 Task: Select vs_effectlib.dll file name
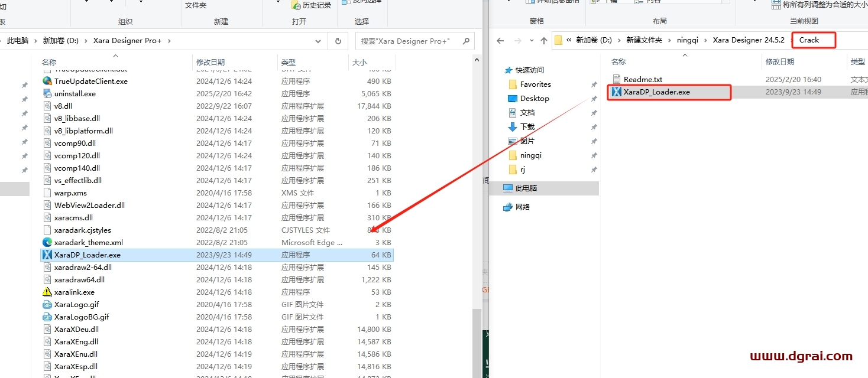tap(77, 180)
